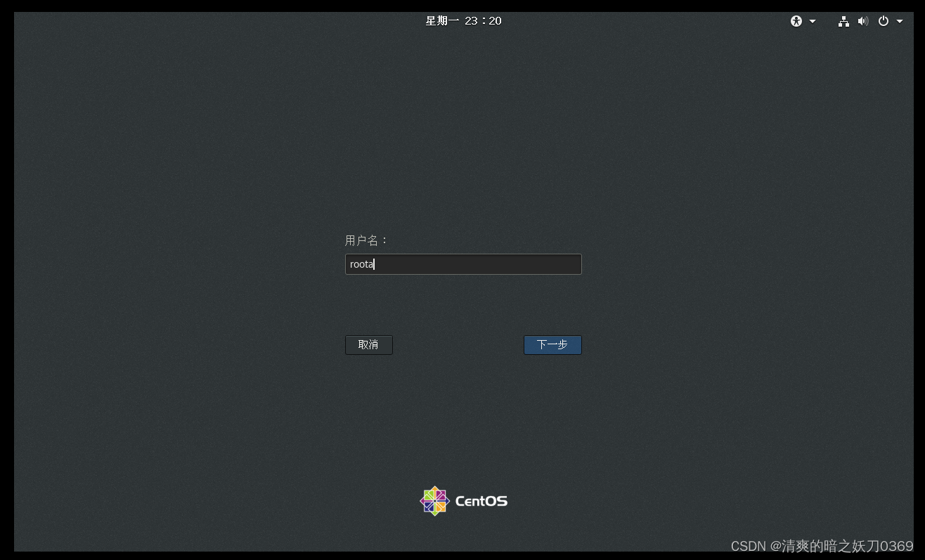Image resolution: width=925 pixels, height=560 pixels.
Task: Expand the accessibility dropdown arrow
Action: click(813, 21)
